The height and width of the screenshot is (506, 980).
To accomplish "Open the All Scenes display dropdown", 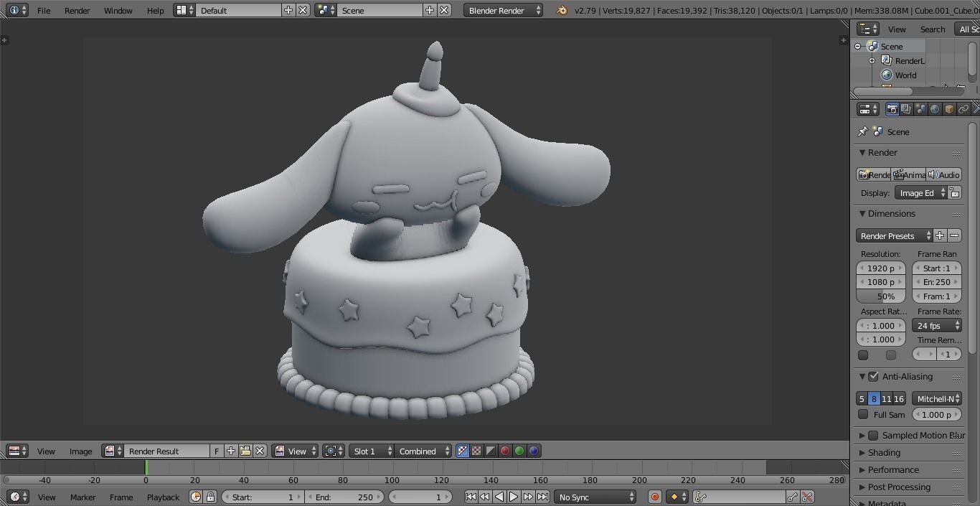I will pyautogui.click(x=968, y=29).
